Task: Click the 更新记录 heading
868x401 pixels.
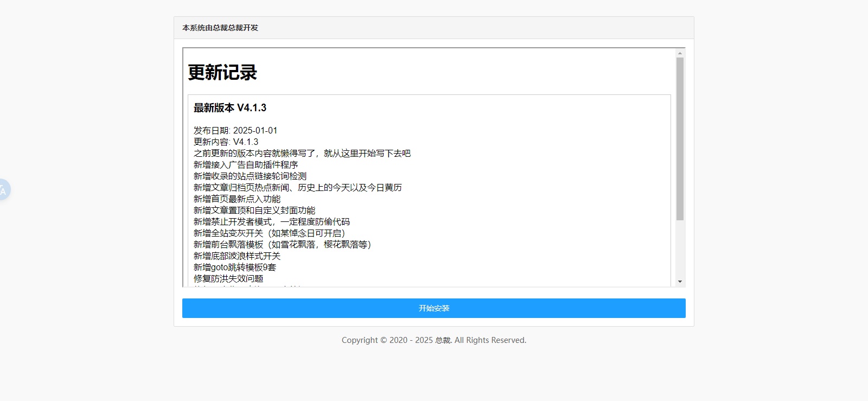Action: click(x=222, y=72)
